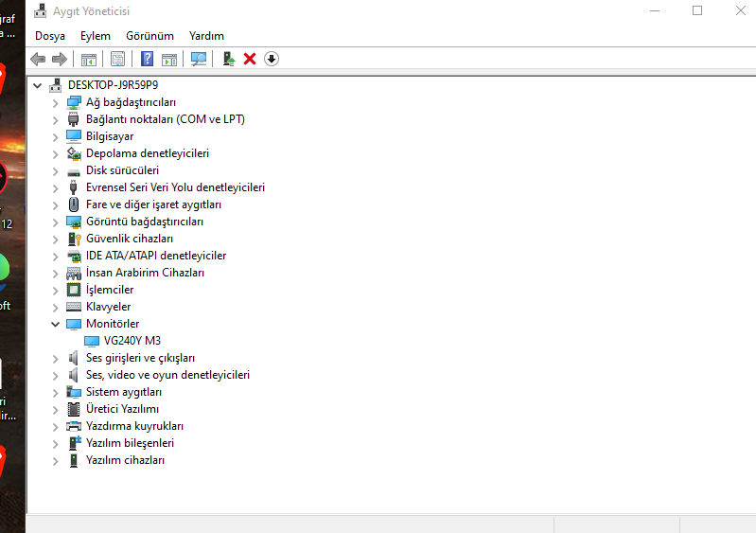
Task: Open the Yardım menu
Action: pos(206,36)
